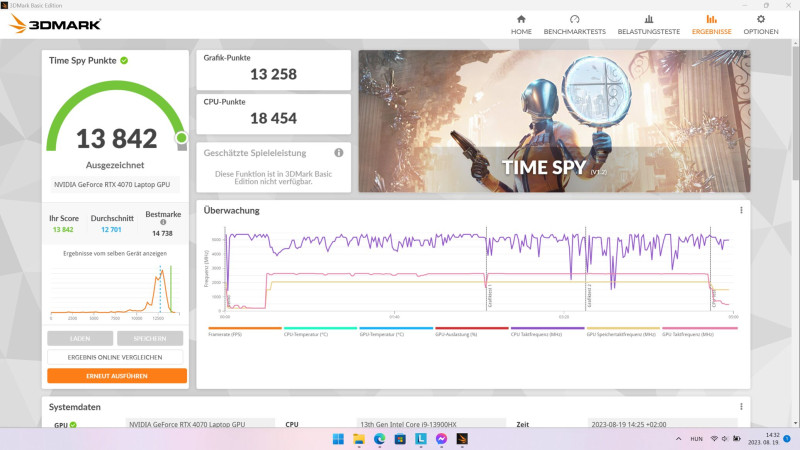
Task: Click the 13th Gen Intel Core i9-13900HX field
Action: [432, 423]
